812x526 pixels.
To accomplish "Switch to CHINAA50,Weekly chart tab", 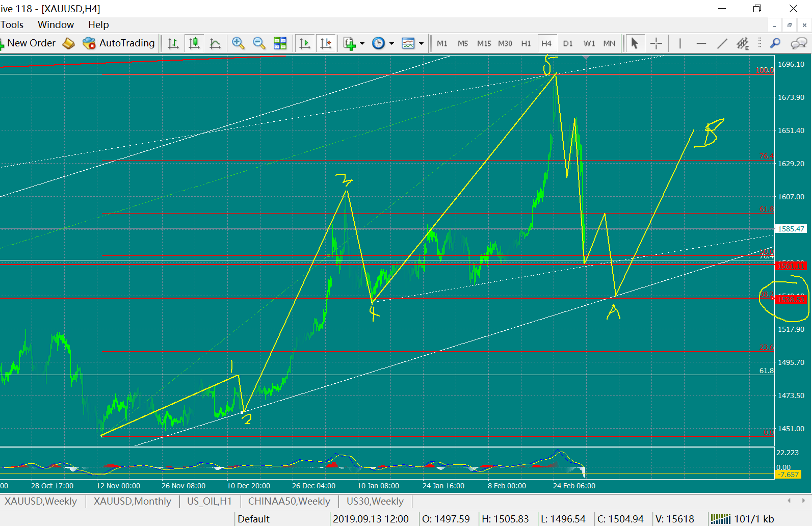I will click(x=289, y=501).
